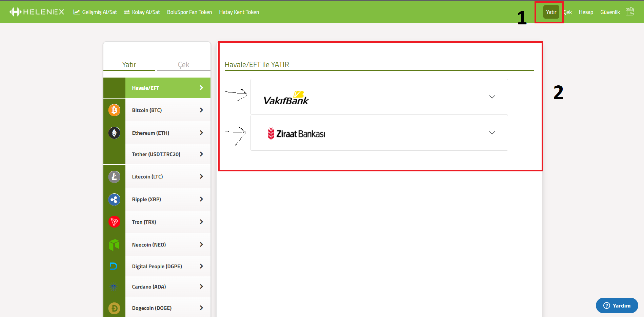Click chart icon beside Gelişmiş Al/Sat
The width and height of the screenshot is (644, 317).
[77, 12]
